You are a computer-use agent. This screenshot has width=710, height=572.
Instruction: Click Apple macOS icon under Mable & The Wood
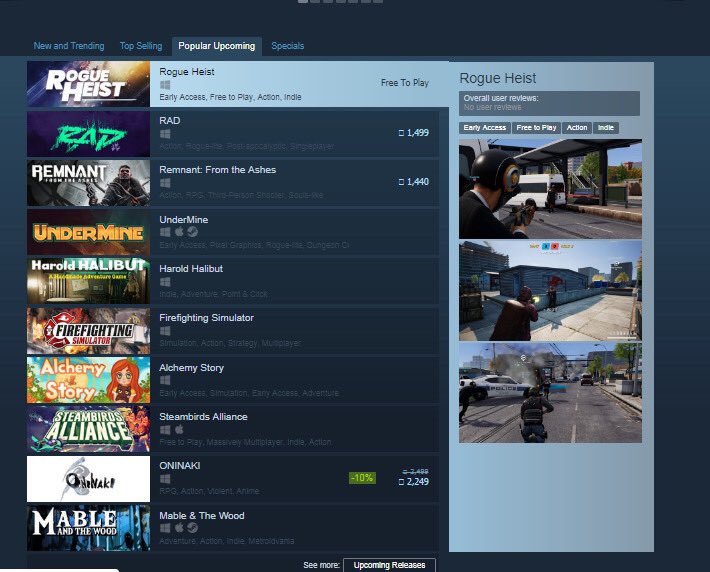point(179,528)
